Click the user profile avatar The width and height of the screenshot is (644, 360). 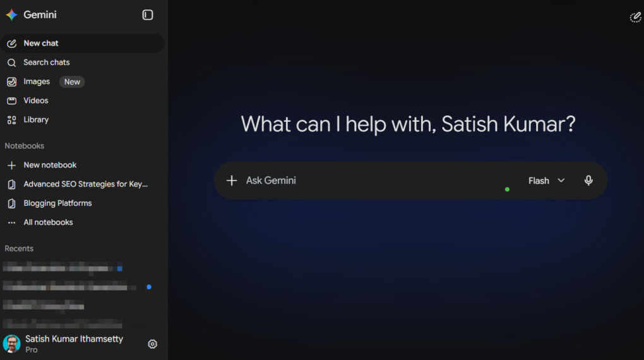(11, 344)
